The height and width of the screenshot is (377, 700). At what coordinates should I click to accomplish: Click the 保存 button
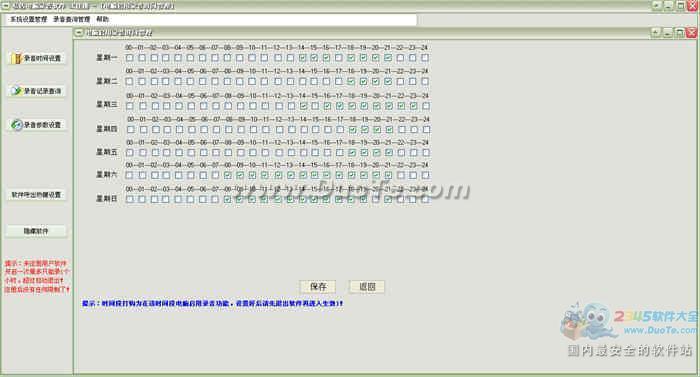click(318, 287)
